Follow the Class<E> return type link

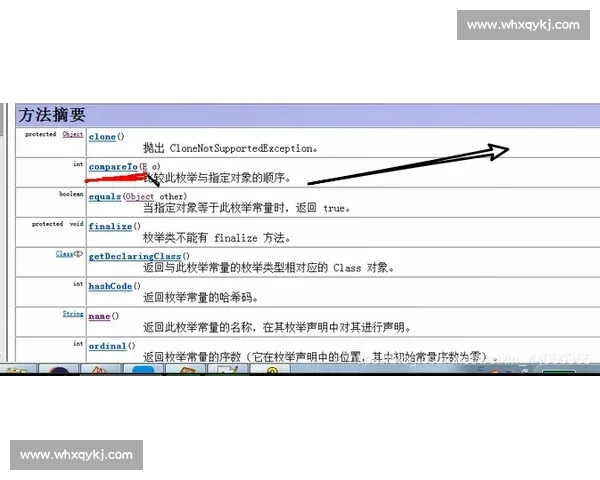pyautogui.click(x=69, y=253)
